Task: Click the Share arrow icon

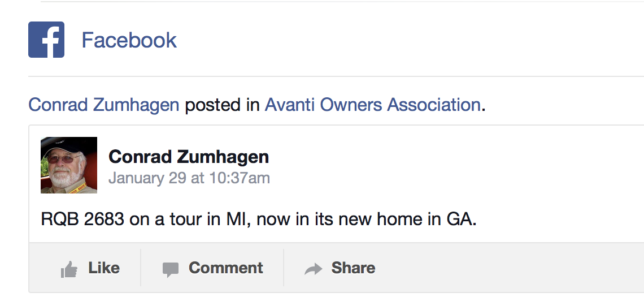Action: pos(313,269)
